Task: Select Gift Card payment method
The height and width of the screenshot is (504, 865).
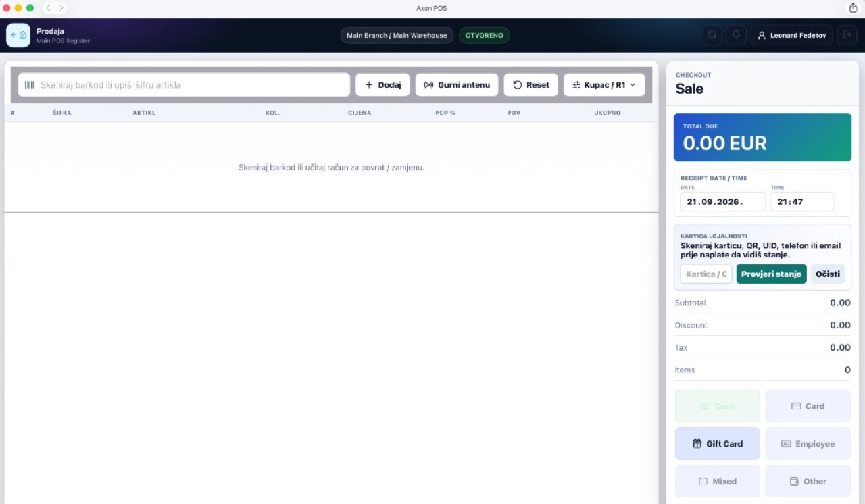Action: point(718,444)
